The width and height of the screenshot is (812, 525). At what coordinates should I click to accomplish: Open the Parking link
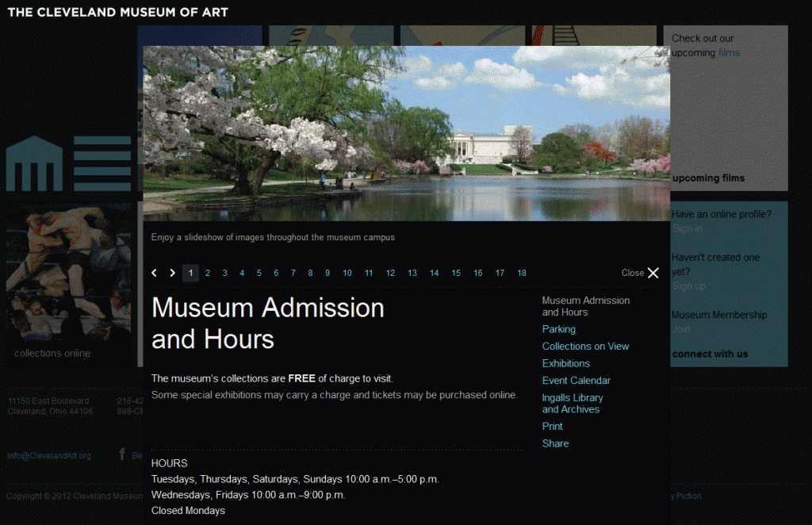559,329
